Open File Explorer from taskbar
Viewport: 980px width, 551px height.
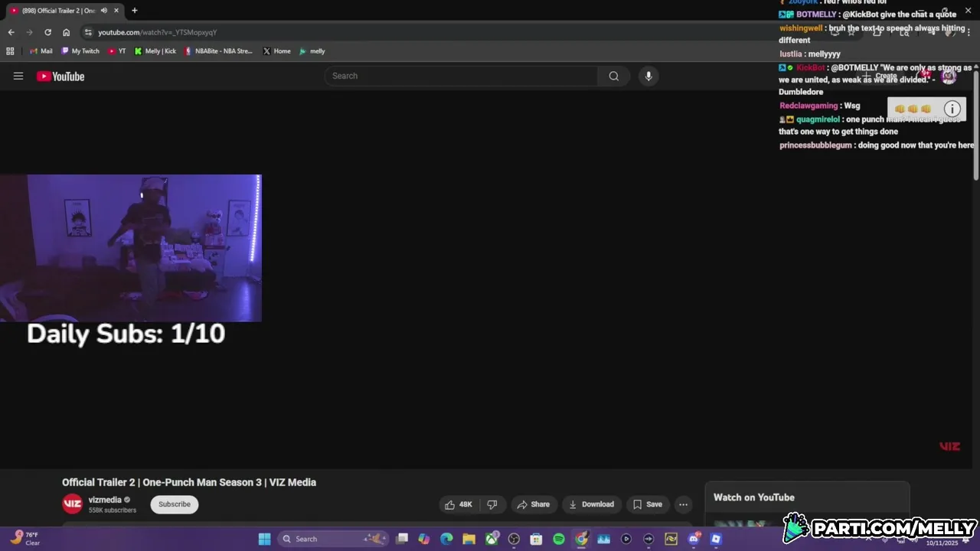coord(469,539)
